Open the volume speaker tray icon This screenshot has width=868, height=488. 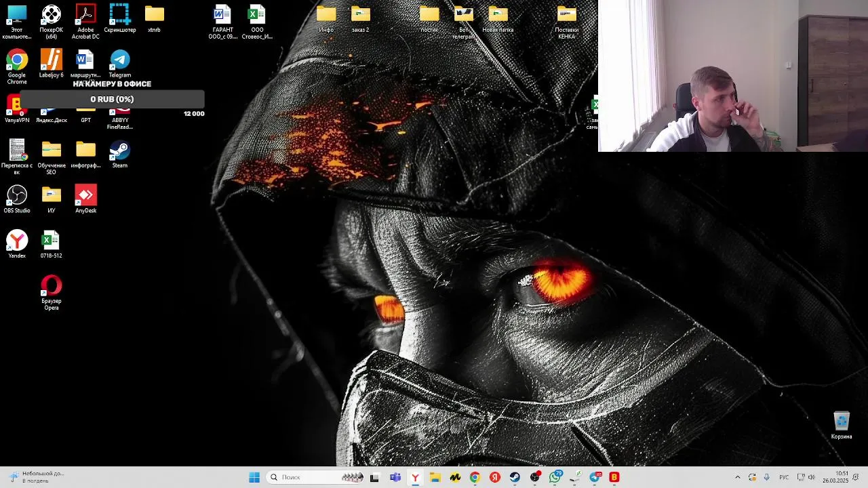tap(811, 477)
